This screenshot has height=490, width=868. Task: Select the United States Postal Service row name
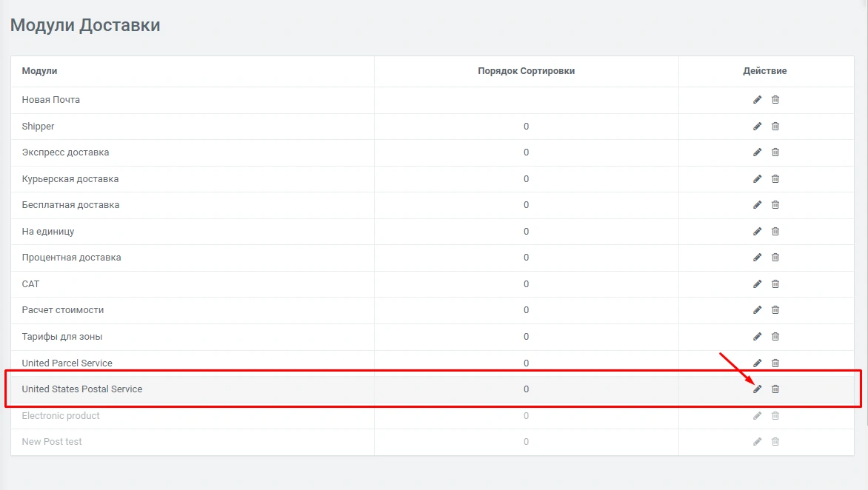[x=82, y=389]
